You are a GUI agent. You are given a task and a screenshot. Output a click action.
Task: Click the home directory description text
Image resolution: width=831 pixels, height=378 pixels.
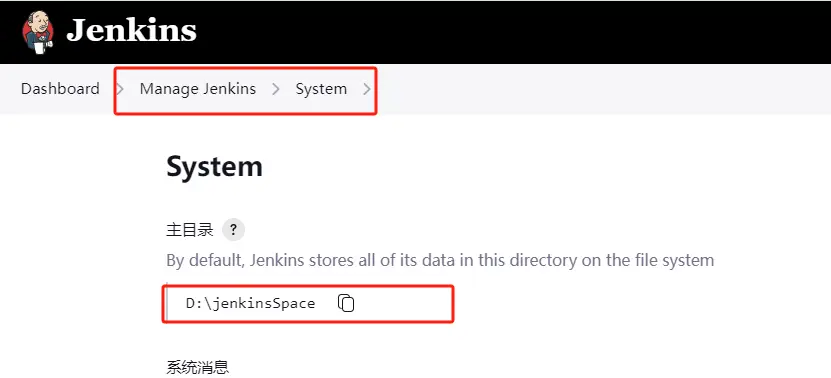click(440, 260)
